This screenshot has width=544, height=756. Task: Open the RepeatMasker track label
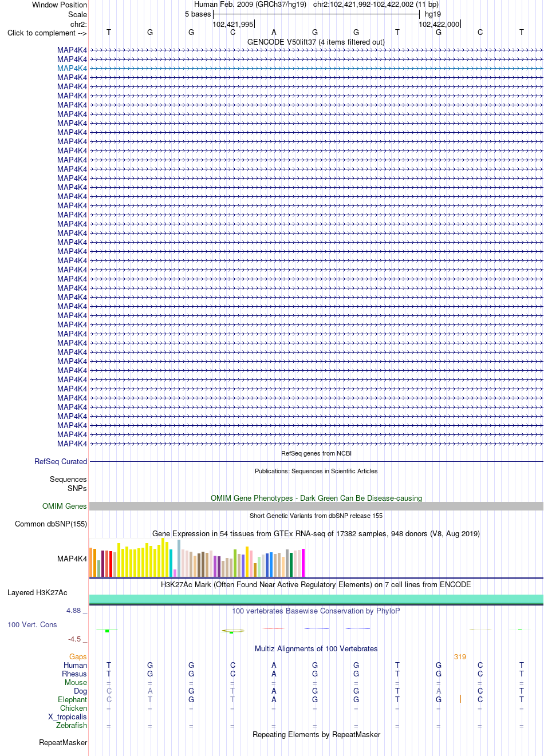pyautogui.click(x=63, y=742)
